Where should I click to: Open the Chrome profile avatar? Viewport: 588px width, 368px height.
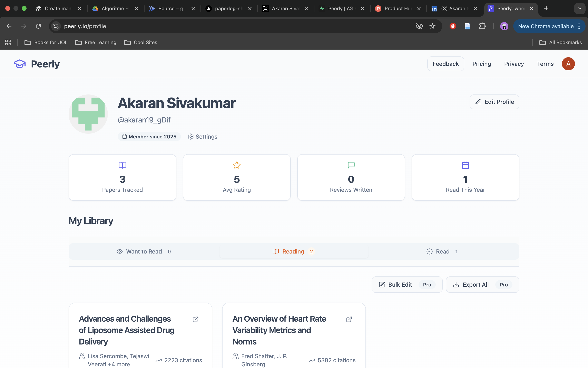pos(504,26)
